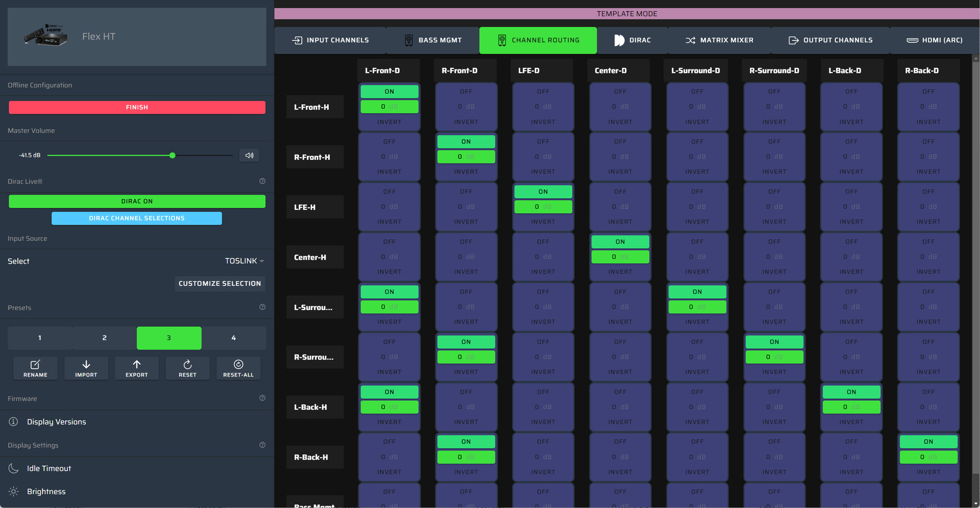Click CUSTOMIZE SELECTION button
This screenshot has height=508, width=980.
(x=219, y=283)
